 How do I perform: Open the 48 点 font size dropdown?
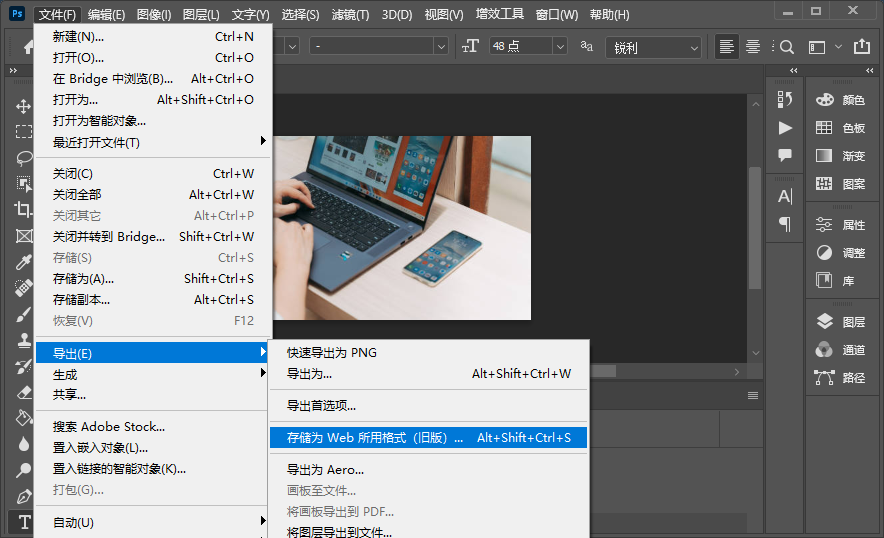pyautogui.click(x=559, y=47)
